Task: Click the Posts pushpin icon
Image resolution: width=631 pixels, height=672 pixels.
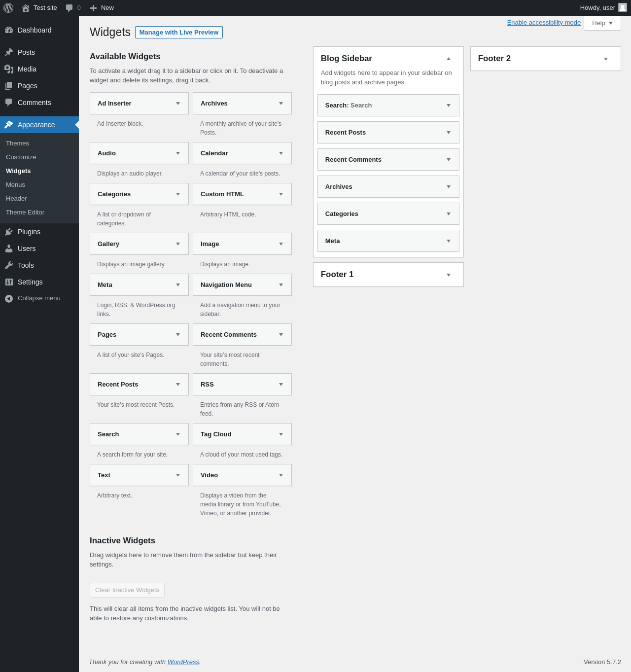Action: [x=9, y=52]
